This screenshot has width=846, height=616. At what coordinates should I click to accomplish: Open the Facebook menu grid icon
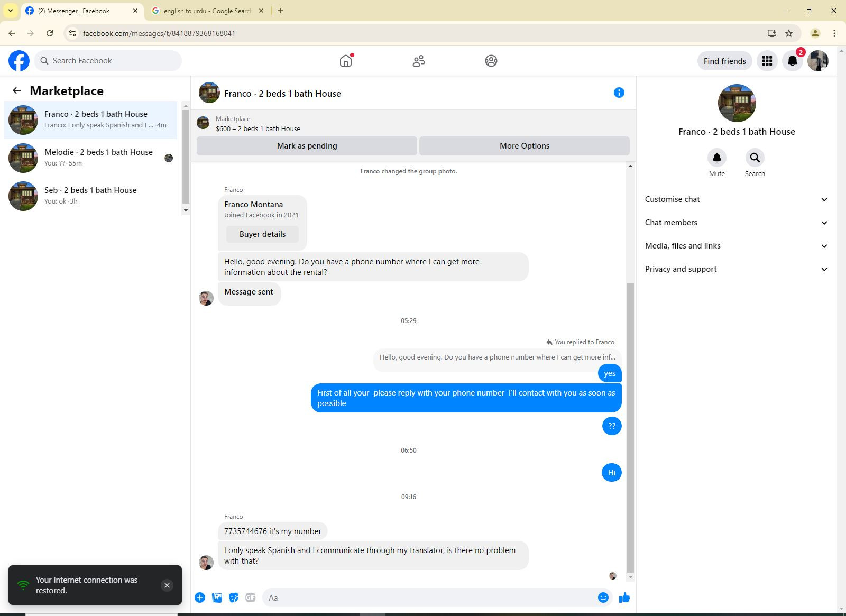tap(767, 61)
